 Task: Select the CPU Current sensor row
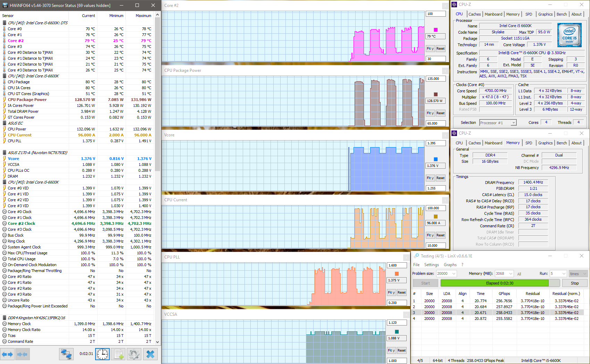77,135
